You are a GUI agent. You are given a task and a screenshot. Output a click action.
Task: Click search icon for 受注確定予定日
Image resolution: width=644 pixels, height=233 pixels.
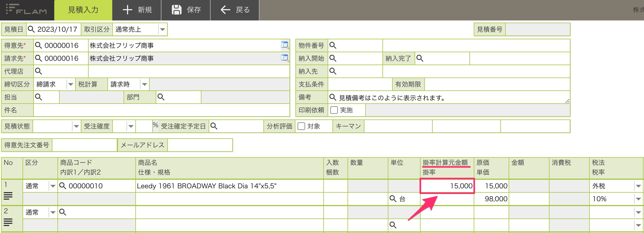point(214,126)
